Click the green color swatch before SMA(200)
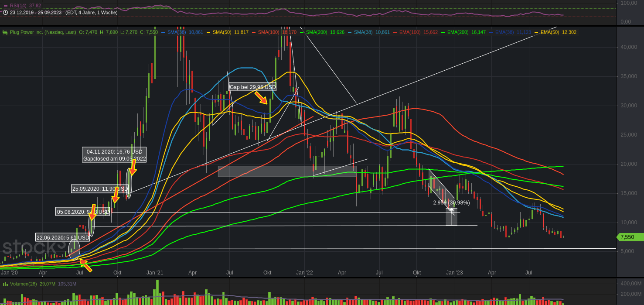 pos(302,32)
